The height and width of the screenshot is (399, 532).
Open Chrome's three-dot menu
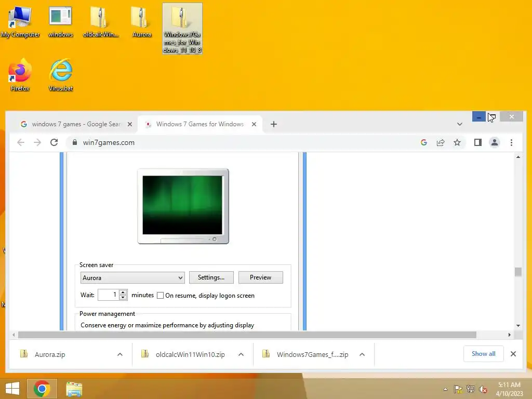pyautogui.click(x=511, y=142)
